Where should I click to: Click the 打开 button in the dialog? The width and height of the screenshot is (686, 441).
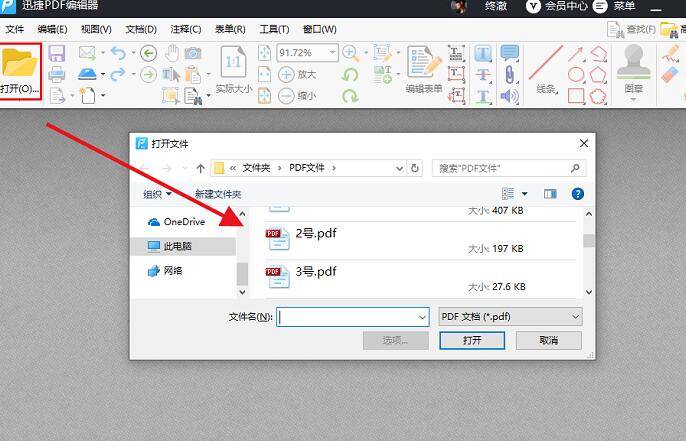[x=472, y=340]
